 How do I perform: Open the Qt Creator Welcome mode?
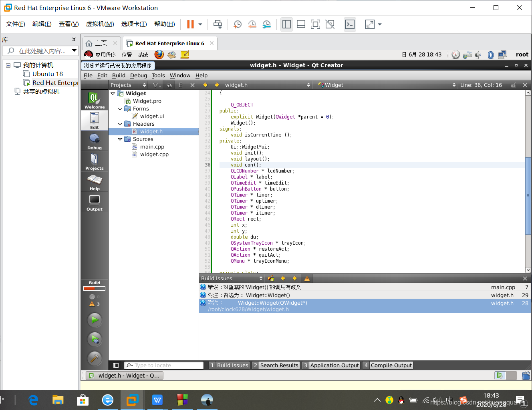pos(95,100)
